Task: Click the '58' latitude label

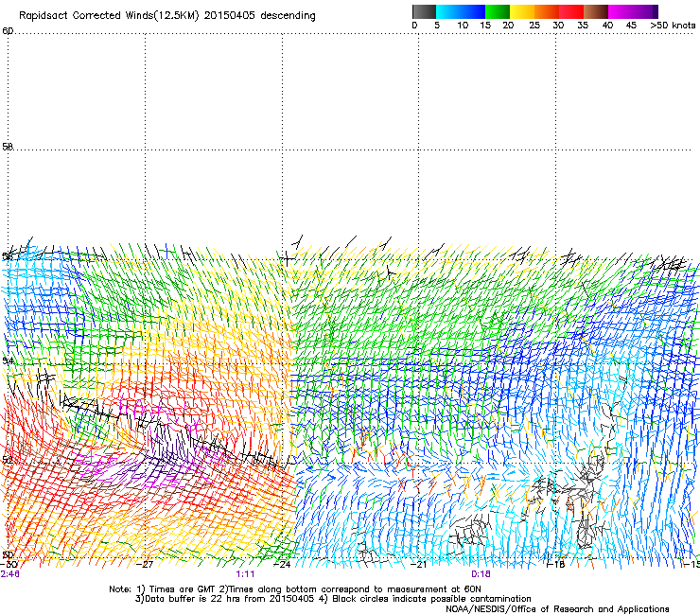Action: (x=8, y=147)
